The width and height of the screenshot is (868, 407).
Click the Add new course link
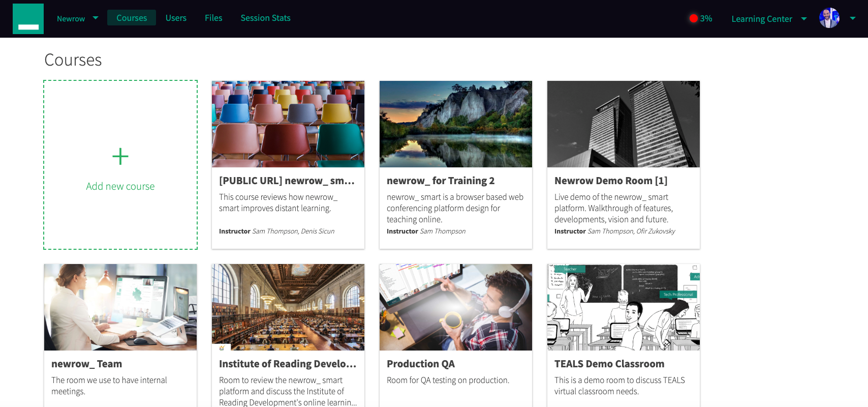[x=120, y=186]
